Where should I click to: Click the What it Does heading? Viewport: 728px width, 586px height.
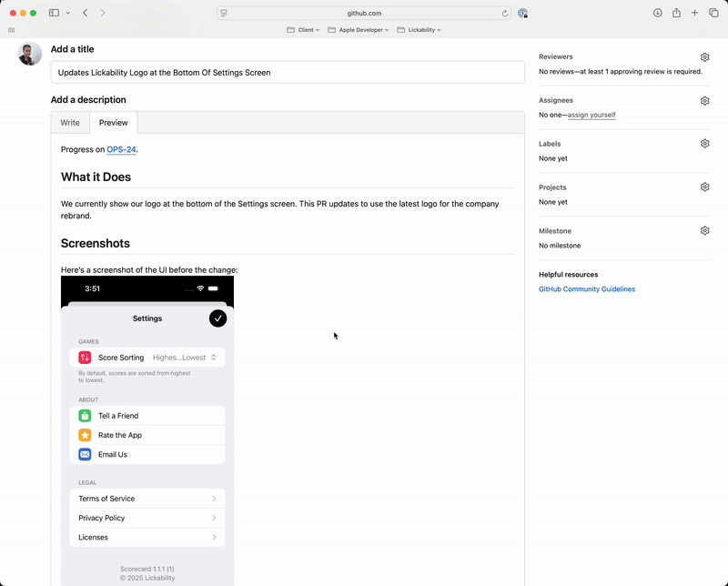[x=96, y=177]
